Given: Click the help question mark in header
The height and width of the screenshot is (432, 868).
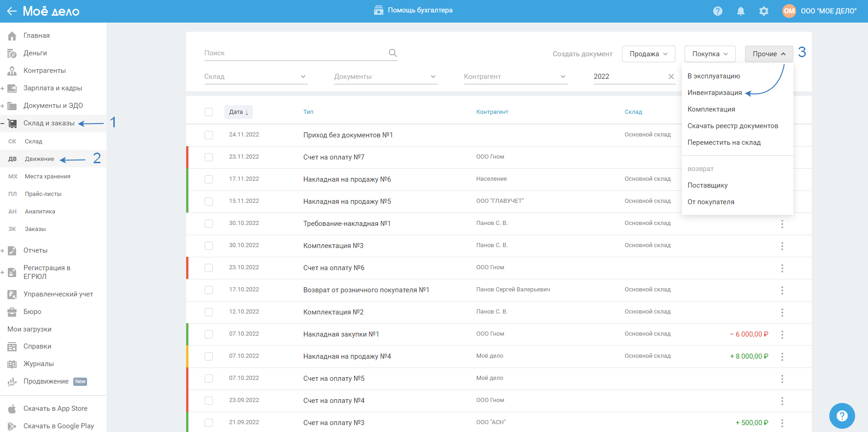Looking at the screenshot, I should pos(717,11).
